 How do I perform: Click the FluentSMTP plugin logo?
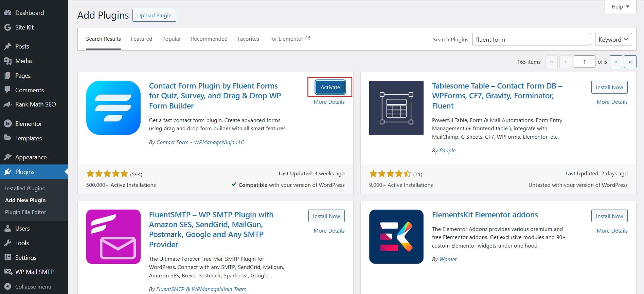[x=113, y=237]
